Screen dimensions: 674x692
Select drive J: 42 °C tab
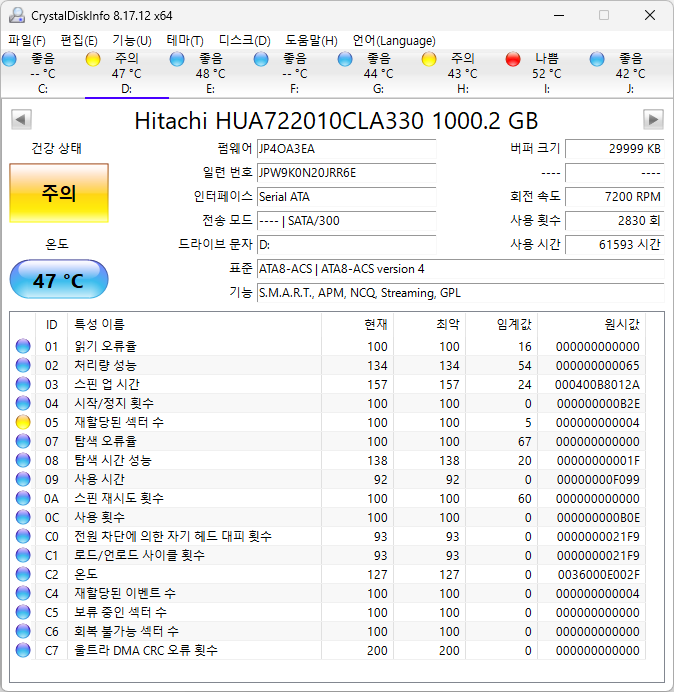(x=630, y=73)
